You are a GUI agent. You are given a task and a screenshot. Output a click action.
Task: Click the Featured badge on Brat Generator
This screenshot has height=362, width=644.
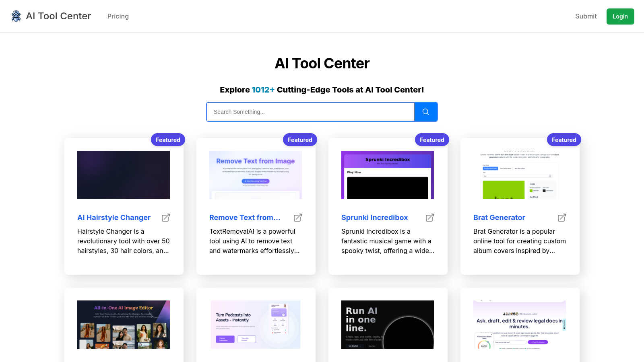[x=564, y=140]
